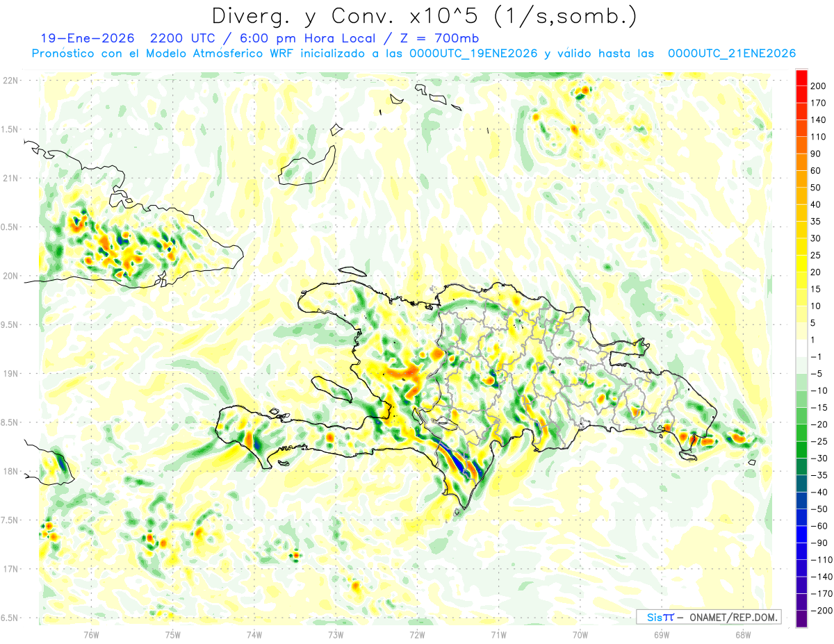834x644 pixels.
Task: Click the '68W' longitude label
Action: pos(743,634)
